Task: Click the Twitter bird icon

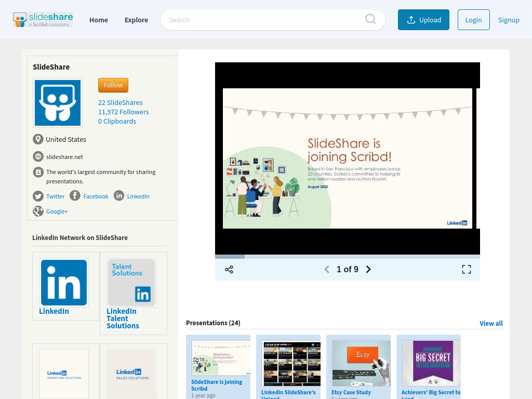Action: pyautogui.click(x=38, y=196)
